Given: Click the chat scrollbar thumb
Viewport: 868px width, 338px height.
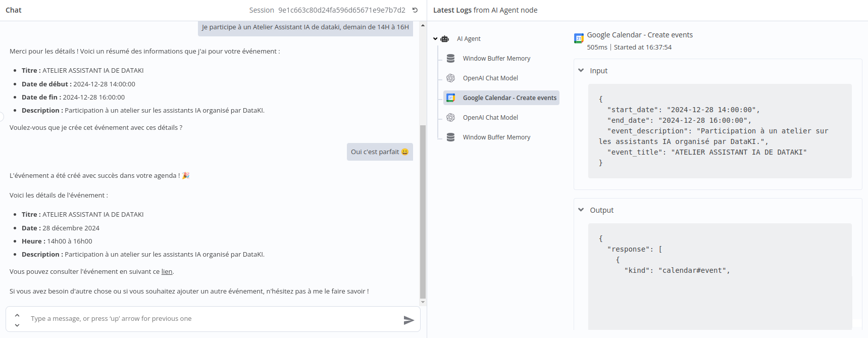Looking at the screenshot, I should click(423, 212).
